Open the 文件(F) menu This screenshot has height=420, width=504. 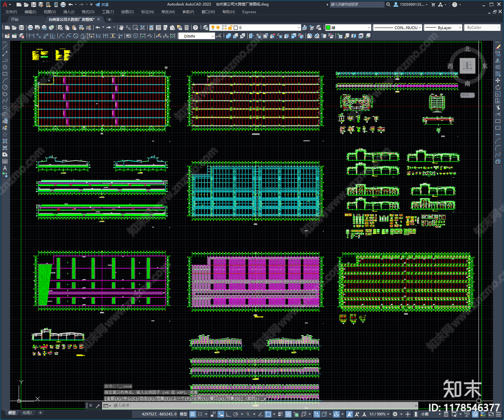[x=11, y=12]
